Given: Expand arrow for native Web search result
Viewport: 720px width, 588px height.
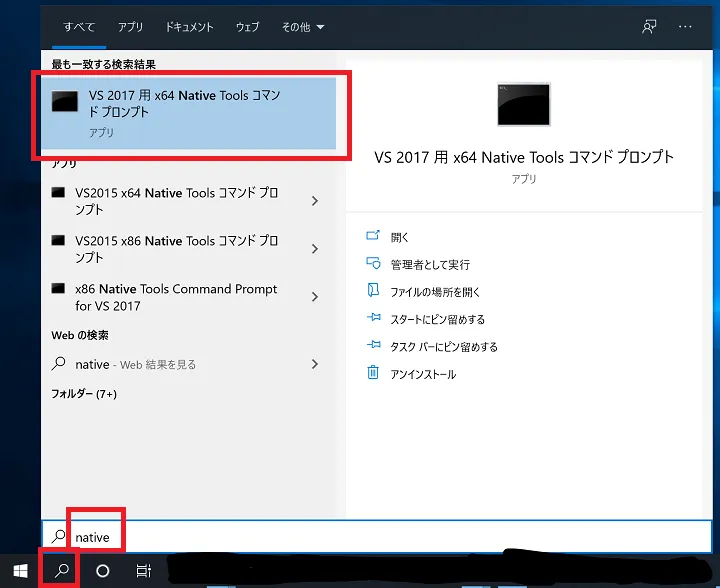Looking at the screenshot, I should click(315, 364).
